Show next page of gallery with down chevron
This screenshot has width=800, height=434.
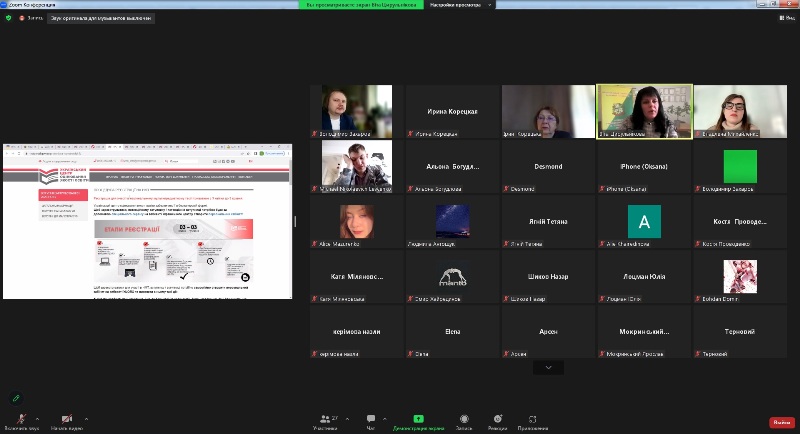point(548,367)
